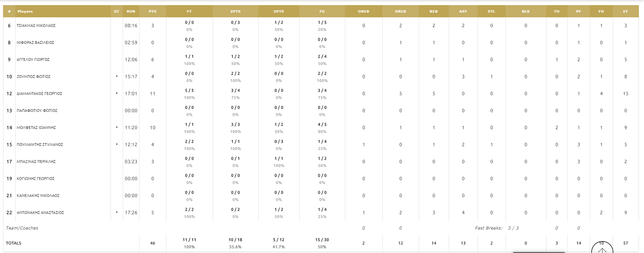
Task: Select the EF column header
Action: click(625, 12)
